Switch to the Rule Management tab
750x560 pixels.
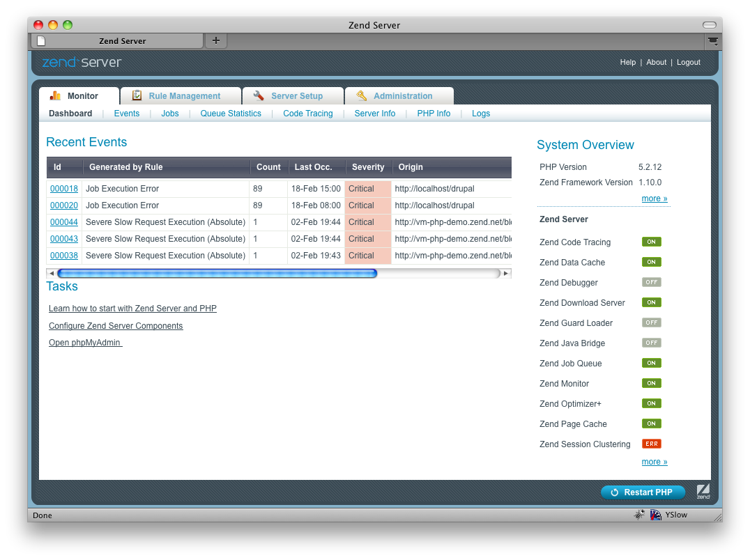tap(181, 95)
